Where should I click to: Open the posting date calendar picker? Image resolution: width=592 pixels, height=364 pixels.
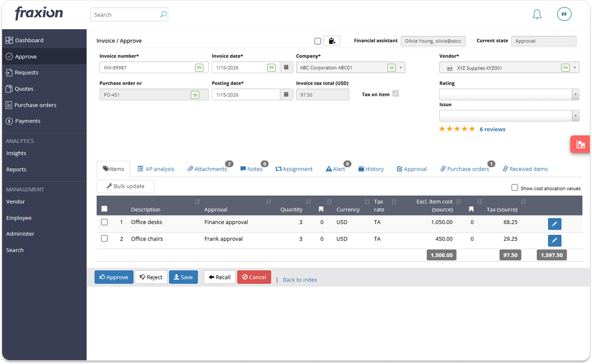point(286,95)
